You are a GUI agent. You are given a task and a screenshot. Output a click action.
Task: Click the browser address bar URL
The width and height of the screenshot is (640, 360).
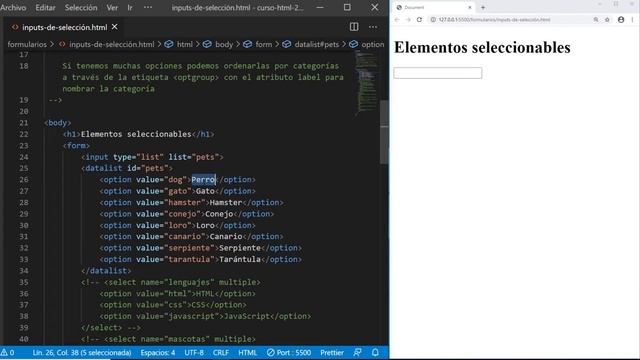click(x=494, y=20)
